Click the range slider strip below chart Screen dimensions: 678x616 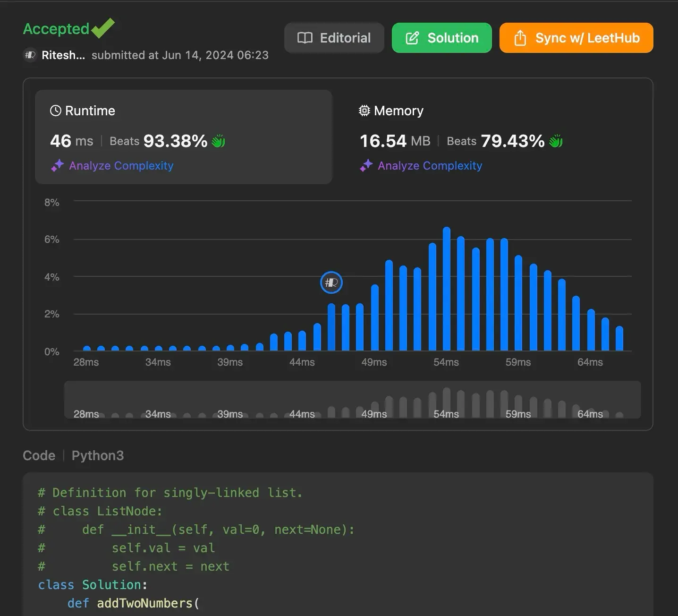point(352,400)
